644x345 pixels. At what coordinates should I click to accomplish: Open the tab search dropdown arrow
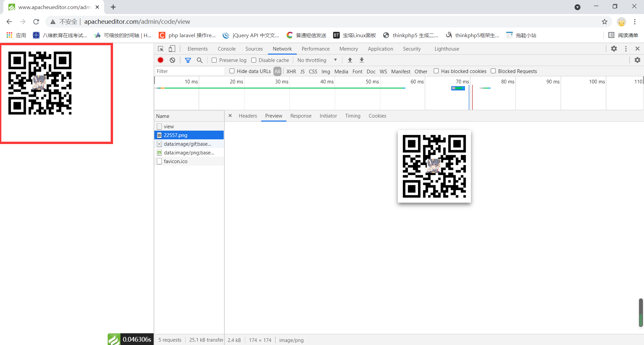click(577, 7)
